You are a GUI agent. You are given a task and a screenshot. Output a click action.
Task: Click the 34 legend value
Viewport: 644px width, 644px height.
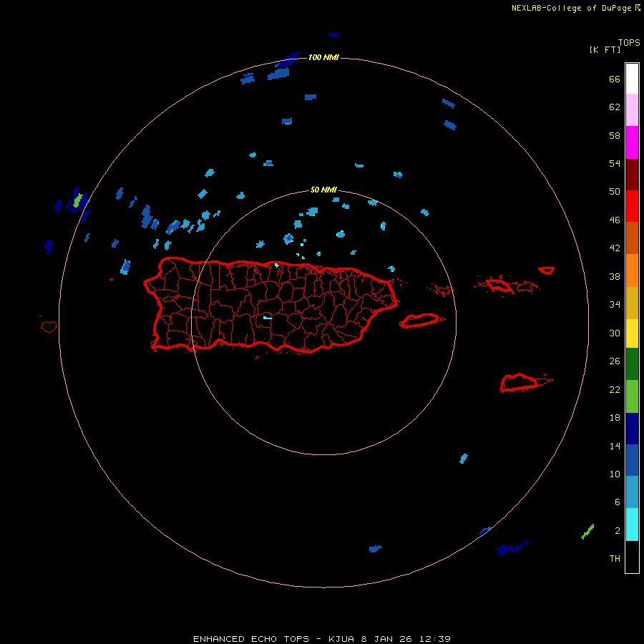click(615, 305)
